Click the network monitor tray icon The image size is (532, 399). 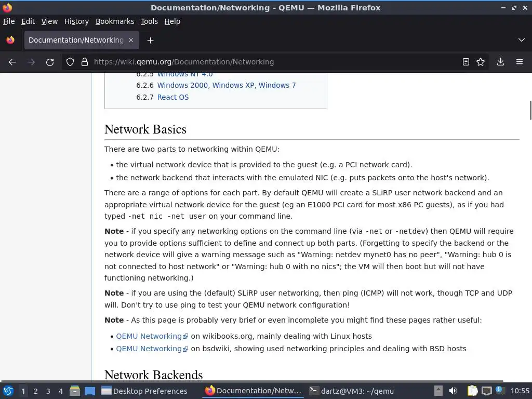click(486, 391)
